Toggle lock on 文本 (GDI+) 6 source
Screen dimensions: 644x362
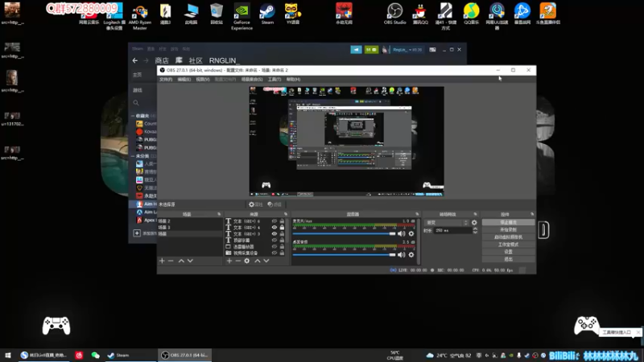[283, 221]
